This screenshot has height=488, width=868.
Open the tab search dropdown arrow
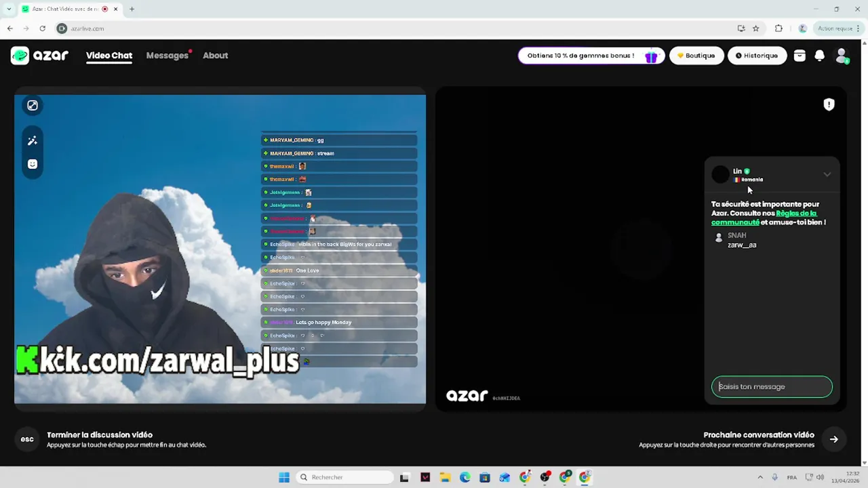[x=9, y=9]
